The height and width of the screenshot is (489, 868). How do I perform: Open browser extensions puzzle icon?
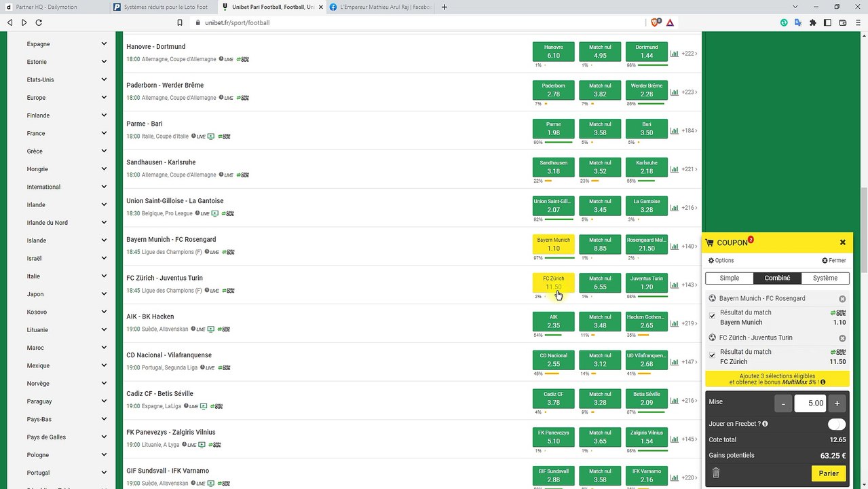pos(813,22)
